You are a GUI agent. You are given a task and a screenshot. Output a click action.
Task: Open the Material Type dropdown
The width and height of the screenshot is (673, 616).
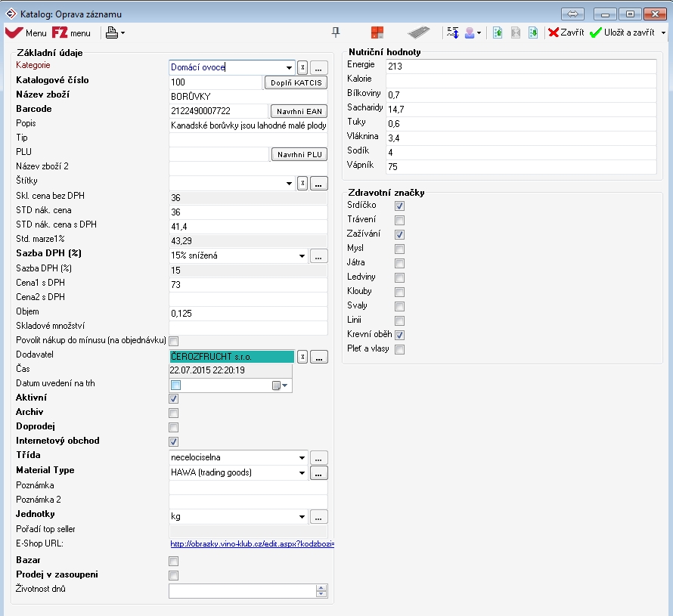tap(302, 472)
